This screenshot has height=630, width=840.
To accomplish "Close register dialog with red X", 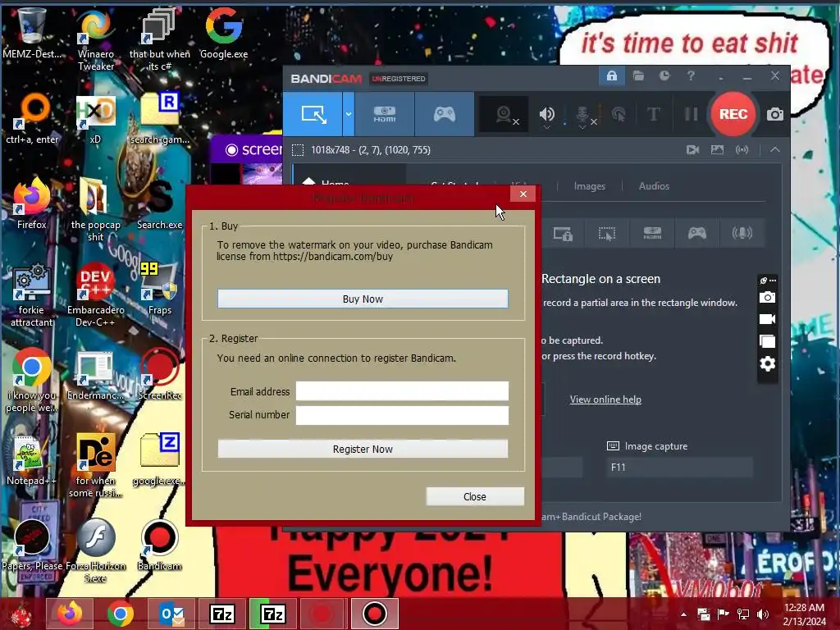I will (523, 194).
